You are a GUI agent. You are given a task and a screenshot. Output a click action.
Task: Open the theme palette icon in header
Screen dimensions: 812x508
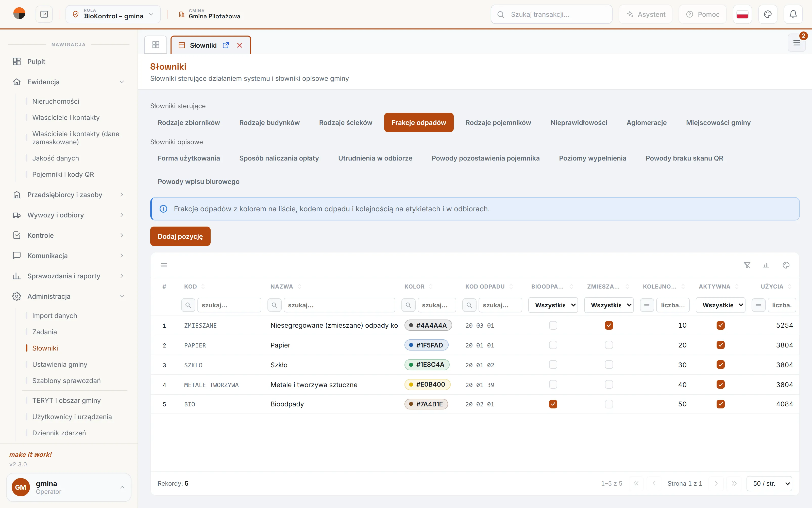768,14
